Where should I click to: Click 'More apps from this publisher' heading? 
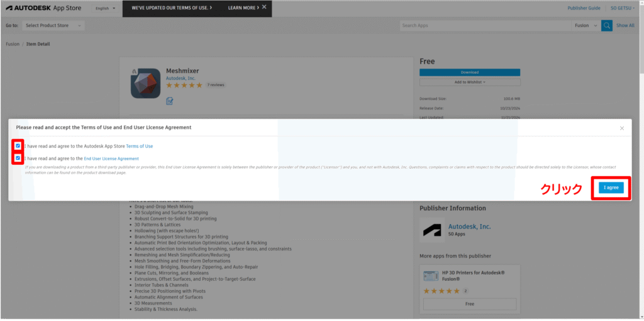coord(455,256)
